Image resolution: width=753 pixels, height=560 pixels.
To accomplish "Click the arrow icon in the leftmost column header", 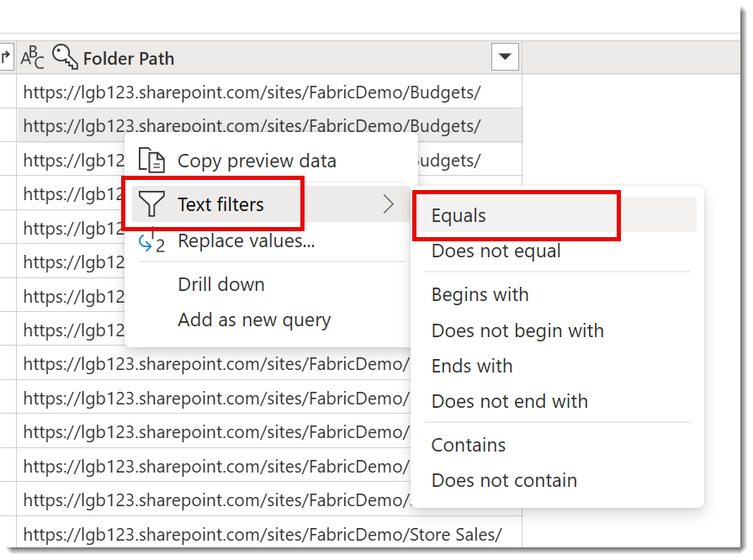I will [6, 57].
